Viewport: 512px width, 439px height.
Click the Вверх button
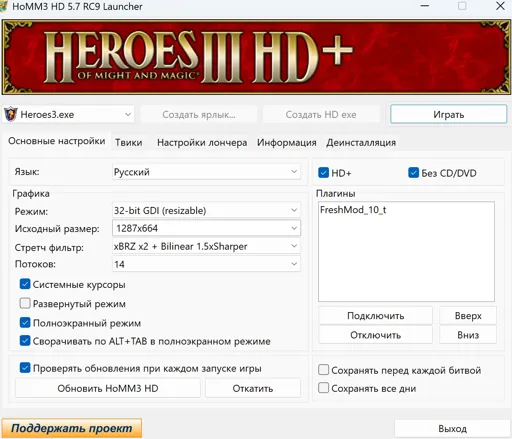[468, 316]
